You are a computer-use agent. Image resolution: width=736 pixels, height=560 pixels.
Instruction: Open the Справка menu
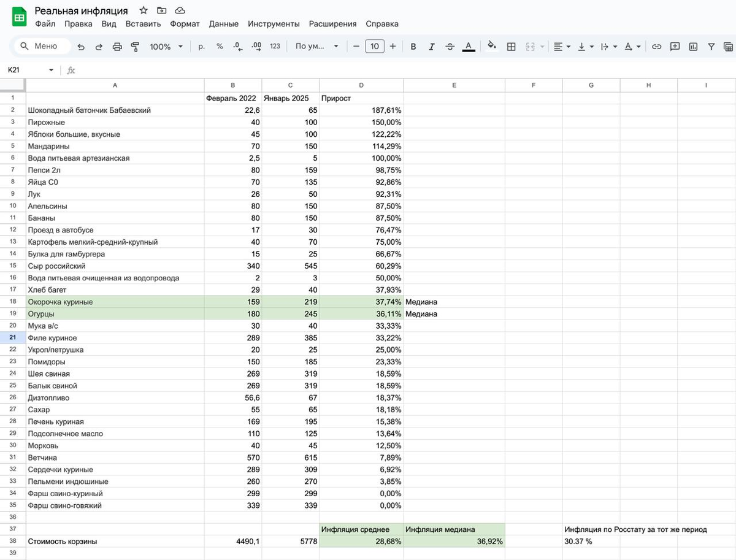(382, 24)
